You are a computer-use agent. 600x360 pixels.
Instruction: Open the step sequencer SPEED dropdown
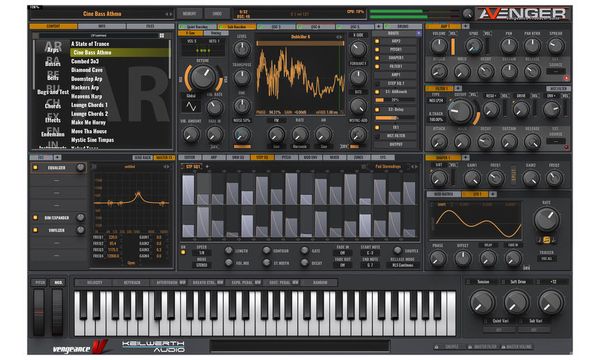[x=202, y=253]
